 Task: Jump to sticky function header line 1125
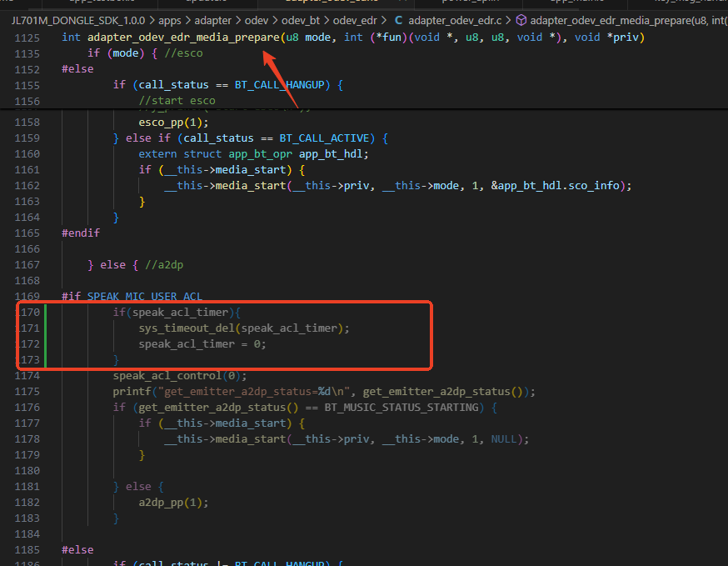353,38
